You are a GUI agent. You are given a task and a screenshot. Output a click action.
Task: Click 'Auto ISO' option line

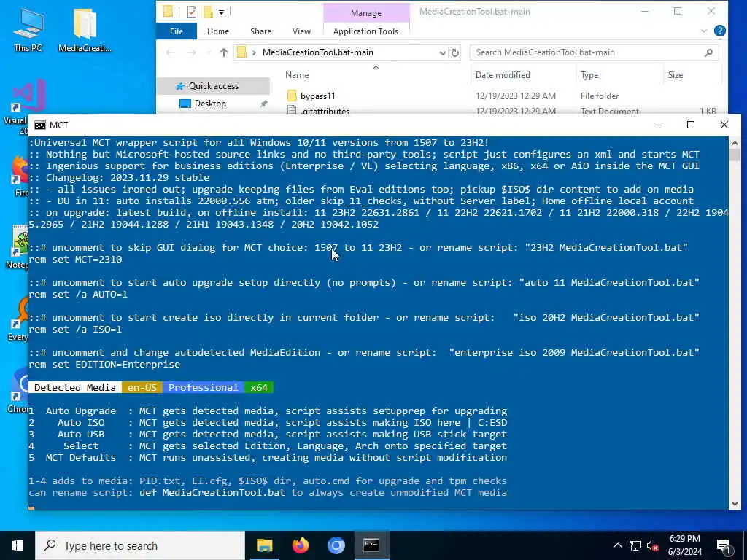tap(268, 422)
